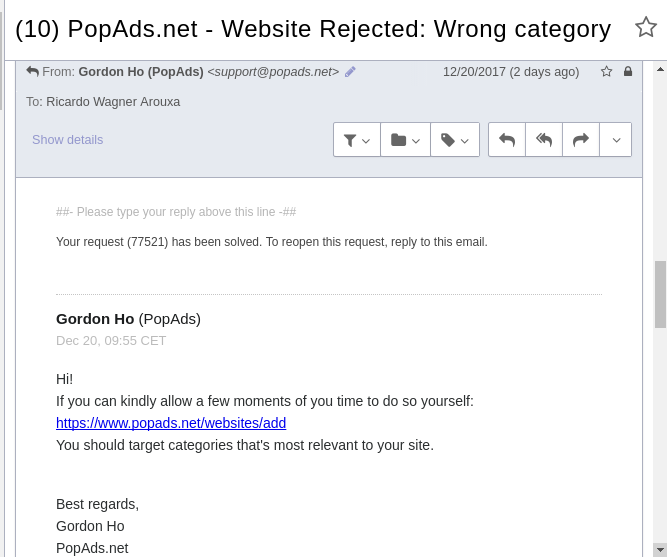Open the tag label dropdown
The width and height of the screenshot is (667, 557).
click(x=455, y=140)
